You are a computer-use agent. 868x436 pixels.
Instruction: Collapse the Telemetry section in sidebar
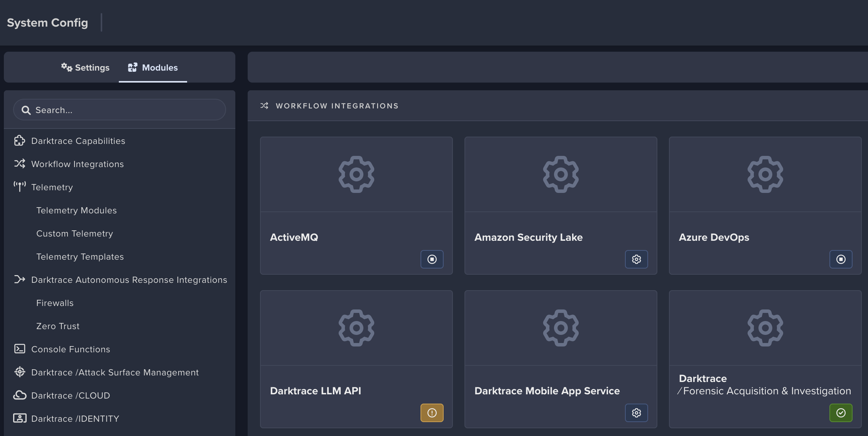[x=52, y=187]
